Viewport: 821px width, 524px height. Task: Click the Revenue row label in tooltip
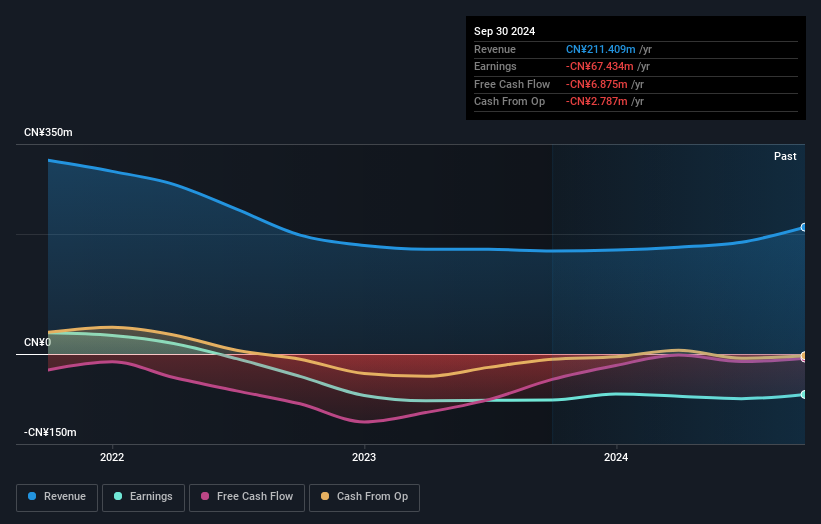click(x=495, y=49)
